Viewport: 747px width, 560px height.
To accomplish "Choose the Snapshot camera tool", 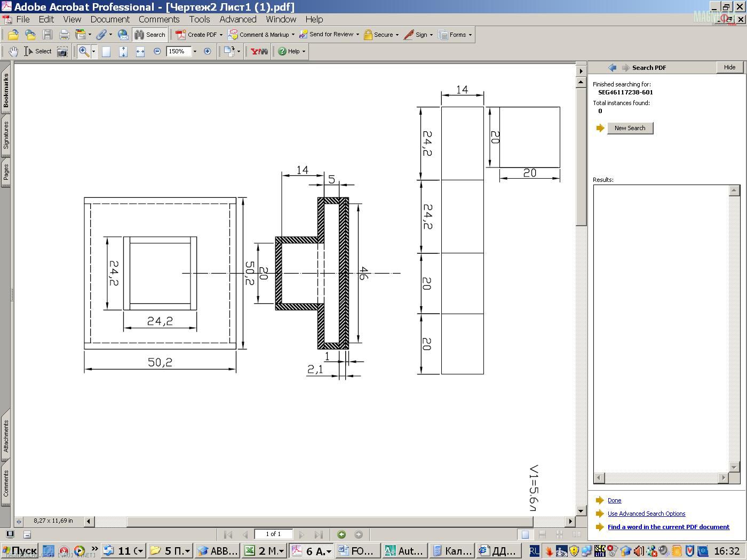I will 62,52.
